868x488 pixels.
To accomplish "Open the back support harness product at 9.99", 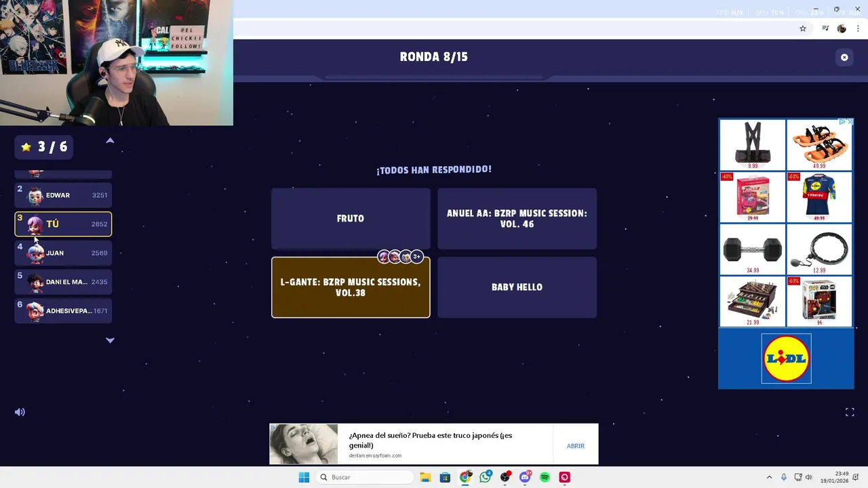I will [x=753, y=145].
